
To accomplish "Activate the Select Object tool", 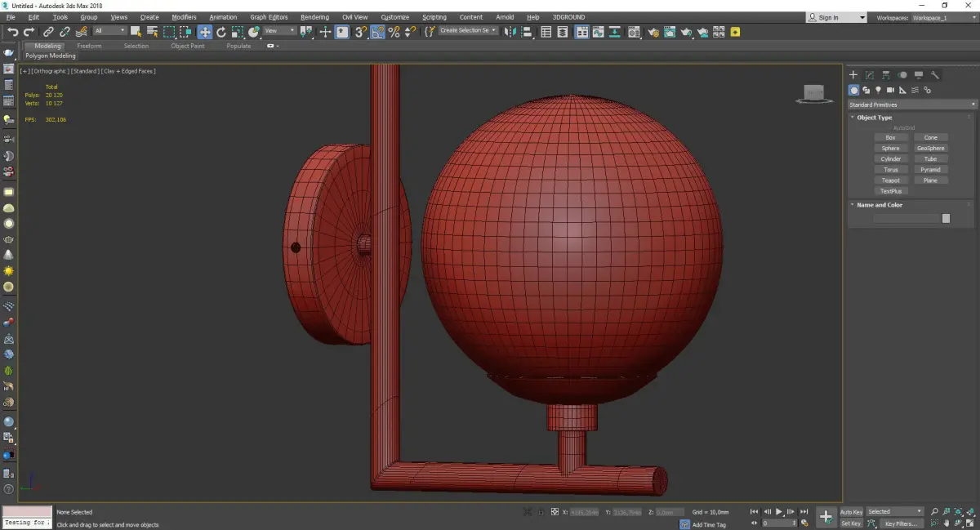I will tap(136, 32).
